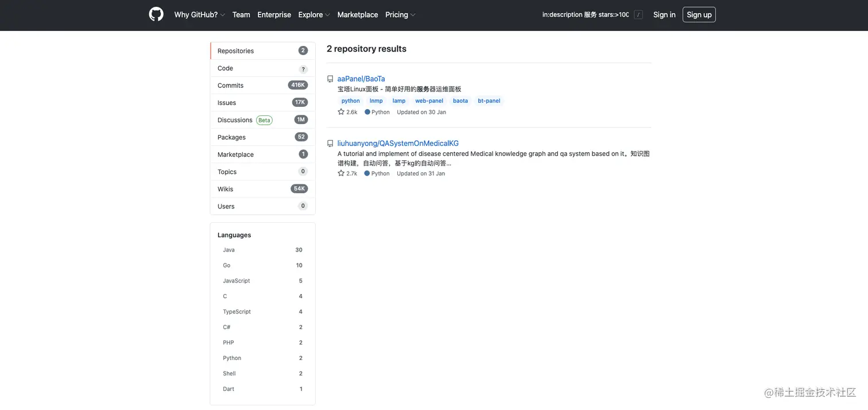Expand the Why GitHub? dropdown
Viewport: 868px width, 410px height.
(199, 15)
